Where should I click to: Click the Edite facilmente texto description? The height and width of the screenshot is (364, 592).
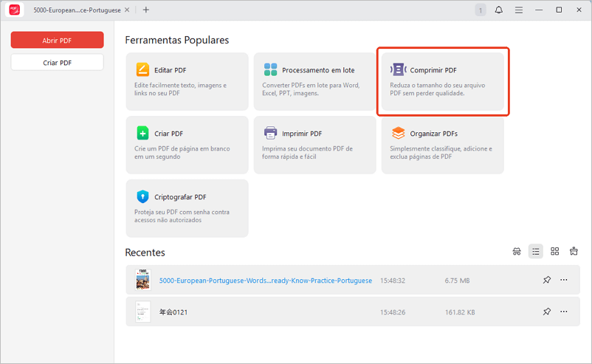180,89
